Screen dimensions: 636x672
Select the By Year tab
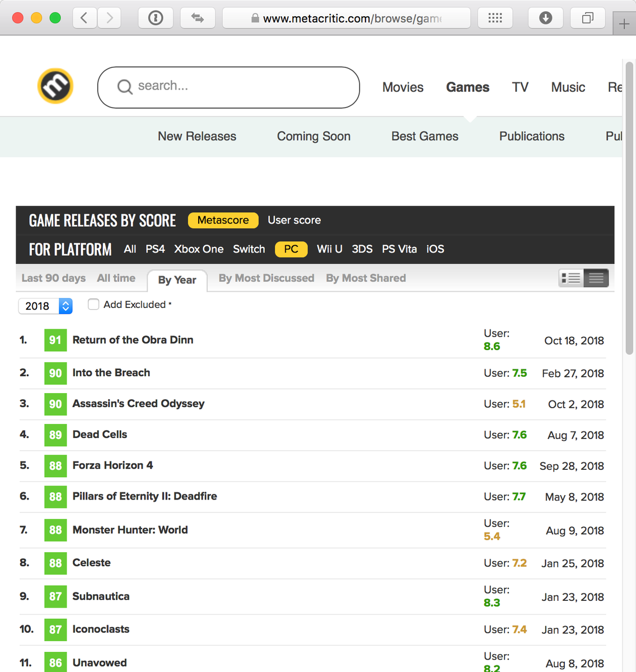pyautogui.click(x=177, y=280)
